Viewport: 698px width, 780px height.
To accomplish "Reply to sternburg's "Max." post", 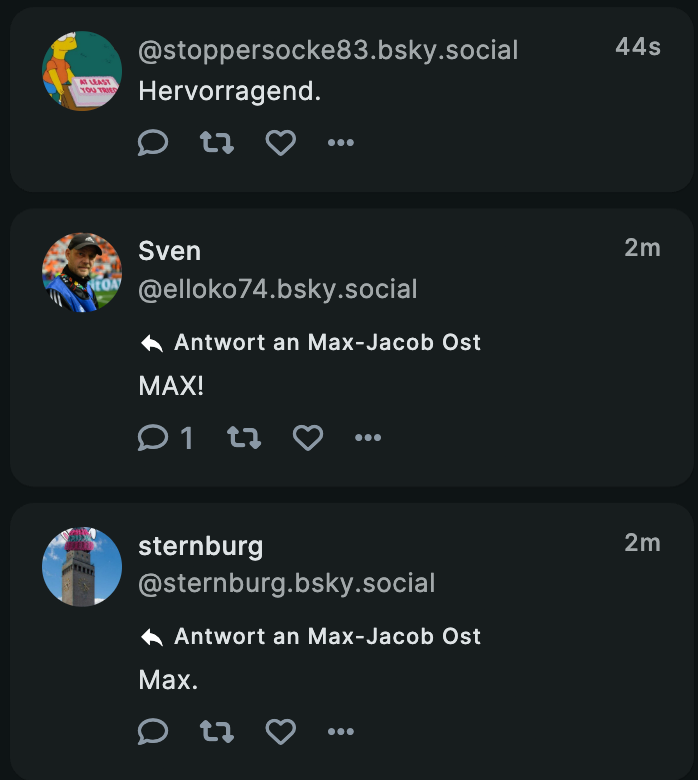I will [x=153, y=733].
